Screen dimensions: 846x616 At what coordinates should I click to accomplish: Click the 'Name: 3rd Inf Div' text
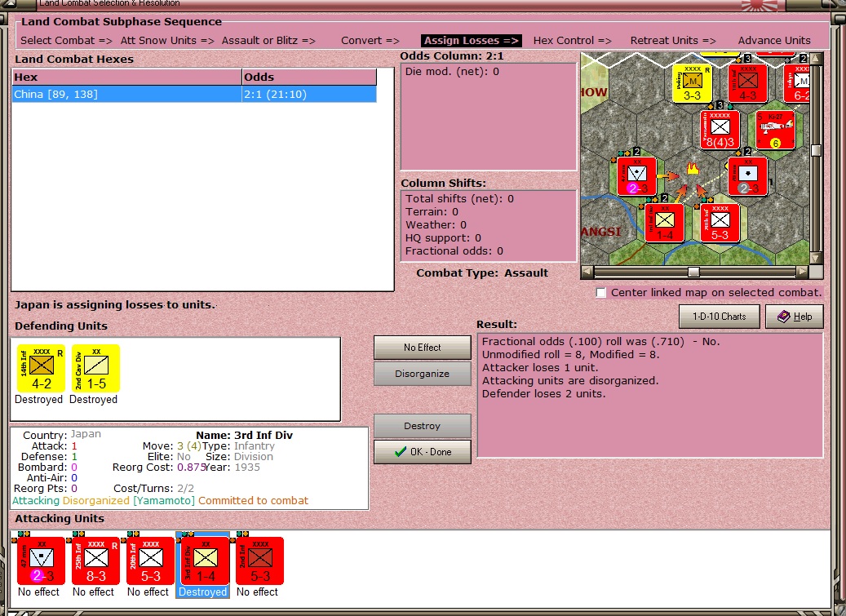coord(245,436)
